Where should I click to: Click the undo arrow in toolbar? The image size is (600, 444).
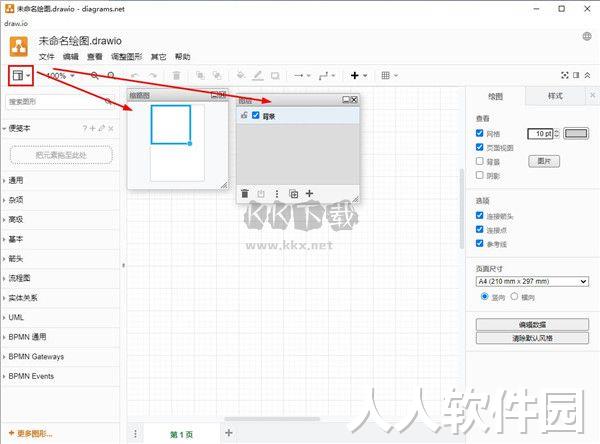(x=135, y=75)
